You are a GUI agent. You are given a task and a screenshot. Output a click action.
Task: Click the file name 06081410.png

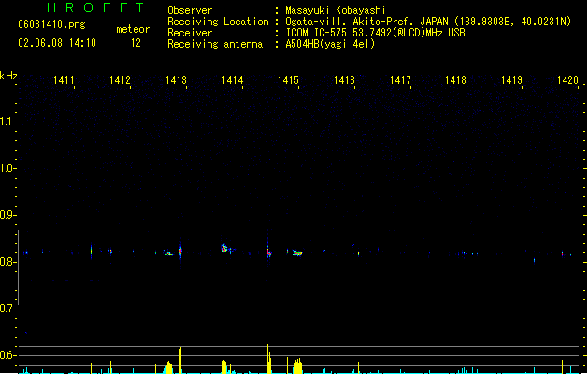point(51,24)
